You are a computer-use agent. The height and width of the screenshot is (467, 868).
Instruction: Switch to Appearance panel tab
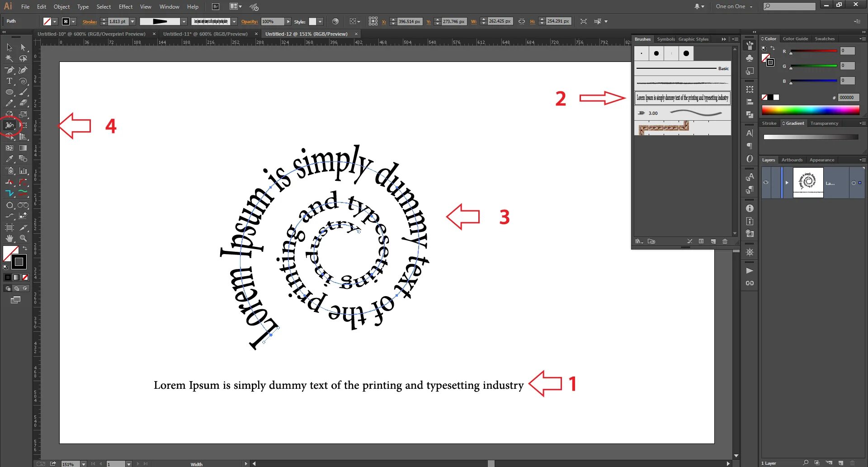(x=822, y=160)
